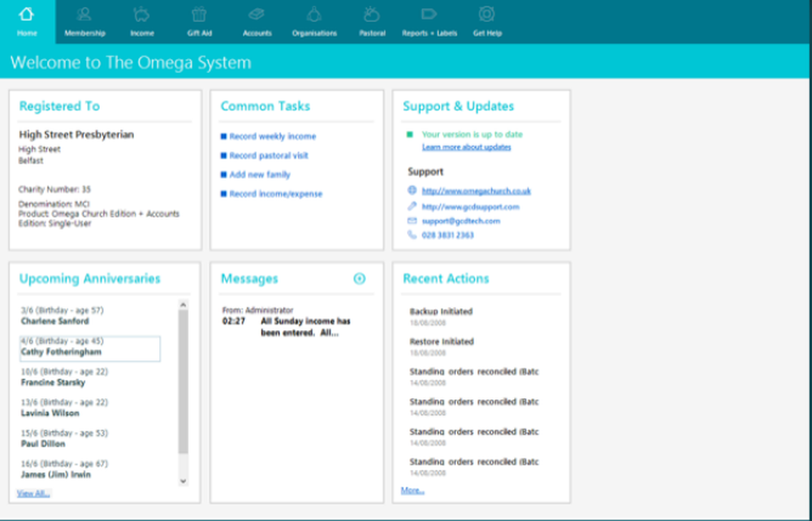Click Restore Initiated recent action
The width and height of the screenshot is (812, 521).
(x=442, y=342)
